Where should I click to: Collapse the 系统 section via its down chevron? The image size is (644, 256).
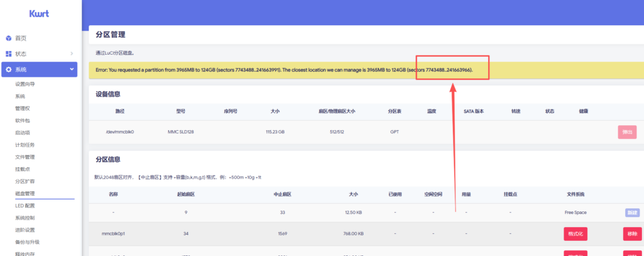(72, 69)
